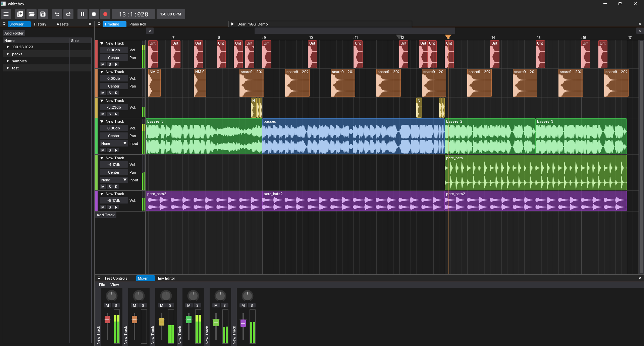Screen dimensions: 644x346
Task: Click the pan knob on the purple mixer channel
Action: 247,295
